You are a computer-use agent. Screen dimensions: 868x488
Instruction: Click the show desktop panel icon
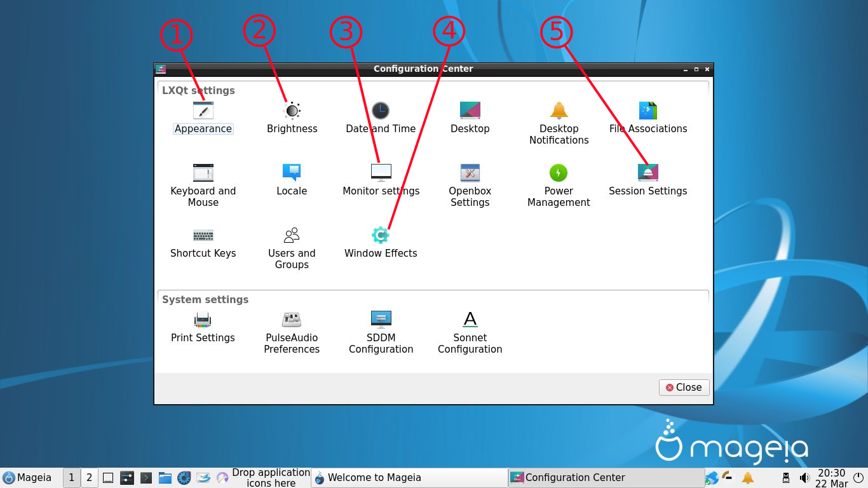click(x=108, y=478)
